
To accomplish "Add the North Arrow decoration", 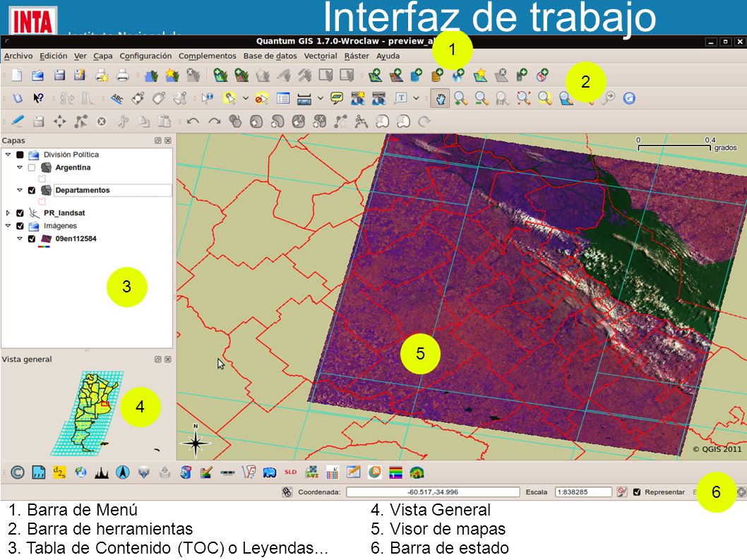I will pos(123,472).
